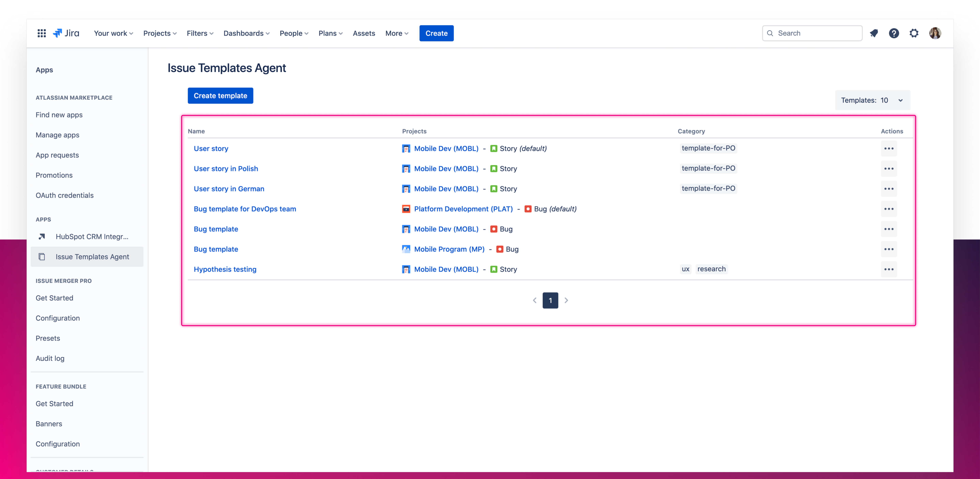Go to previous page arrow
The height and width of the screenshot is (479, 980).
tap(535, 300)
